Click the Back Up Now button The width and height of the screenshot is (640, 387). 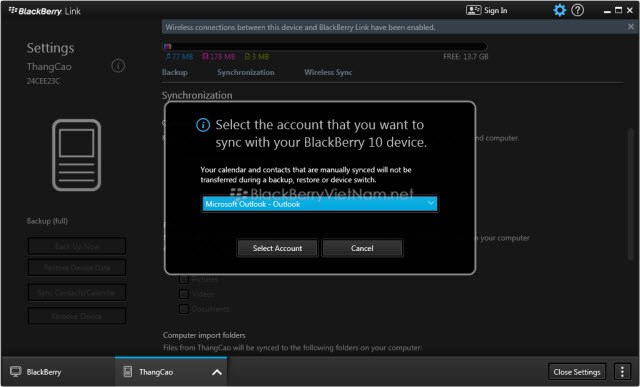(x=77, y=247)
